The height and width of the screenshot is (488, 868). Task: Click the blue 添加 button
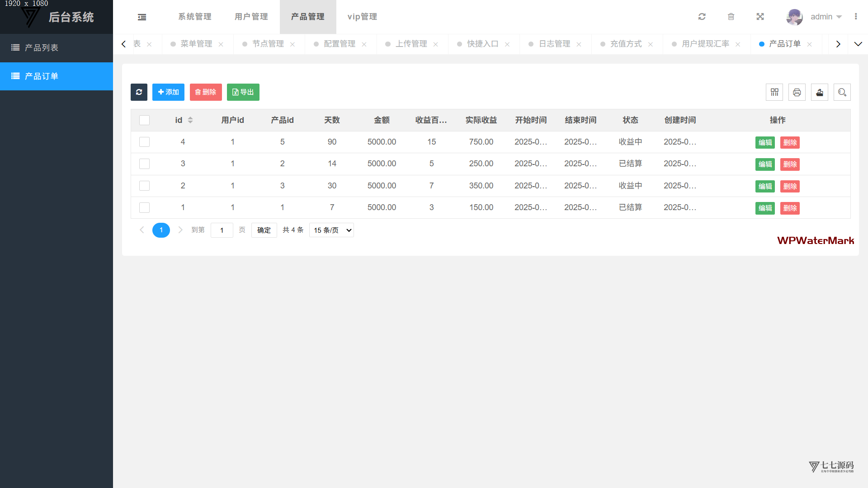coord(168,92)
